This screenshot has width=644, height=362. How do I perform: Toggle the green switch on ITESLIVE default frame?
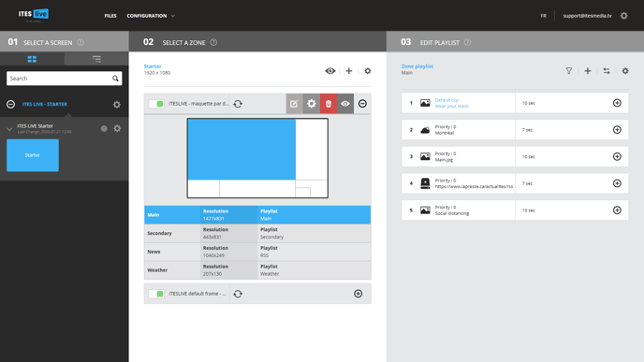(x=156, y=294)
